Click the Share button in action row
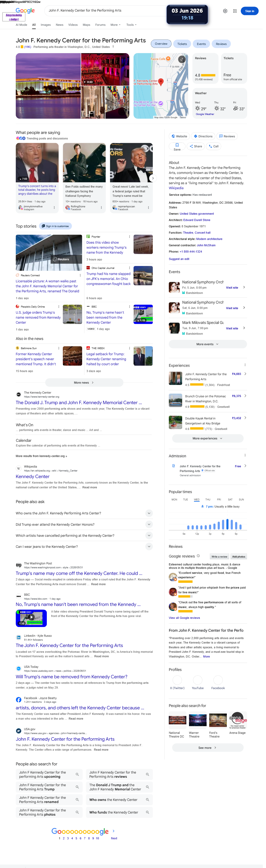 click(x=196, y=146)
